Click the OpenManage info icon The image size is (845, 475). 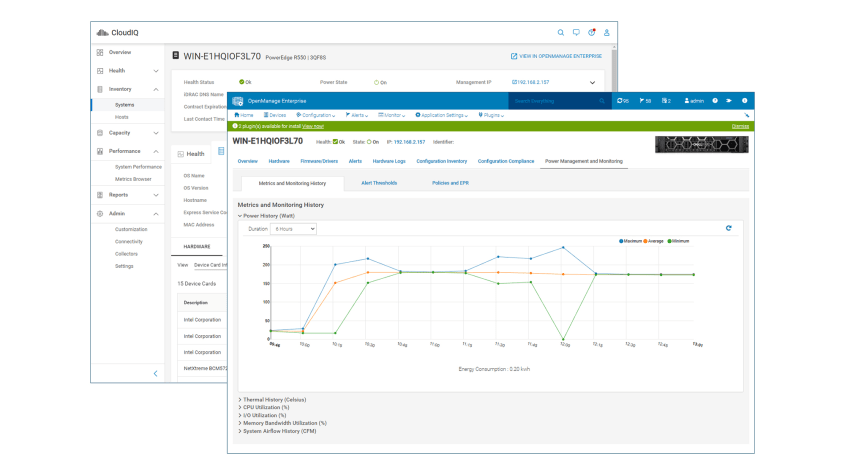744,101
